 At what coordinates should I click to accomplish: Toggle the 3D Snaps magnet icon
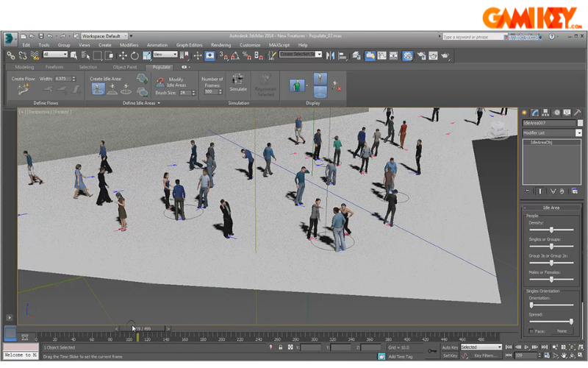[x=223, y=56]
